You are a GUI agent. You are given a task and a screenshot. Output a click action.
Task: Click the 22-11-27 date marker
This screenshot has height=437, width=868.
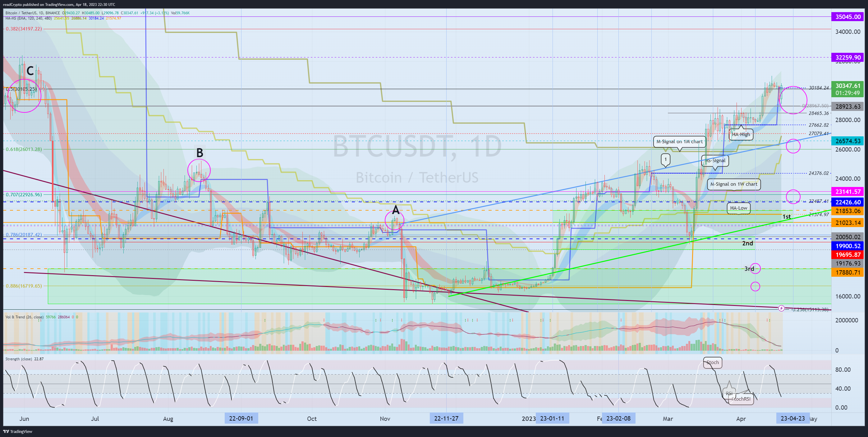click(x=447, y=418)
